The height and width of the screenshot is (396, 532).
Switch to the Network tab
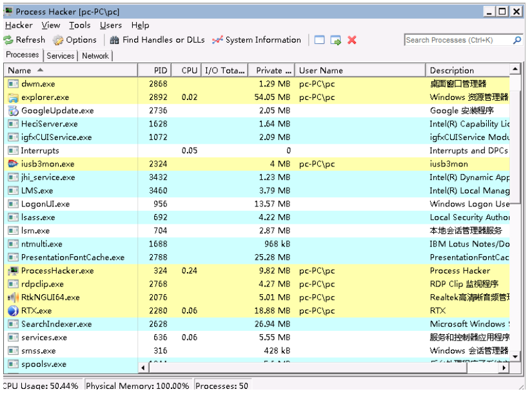click(95, 56)
